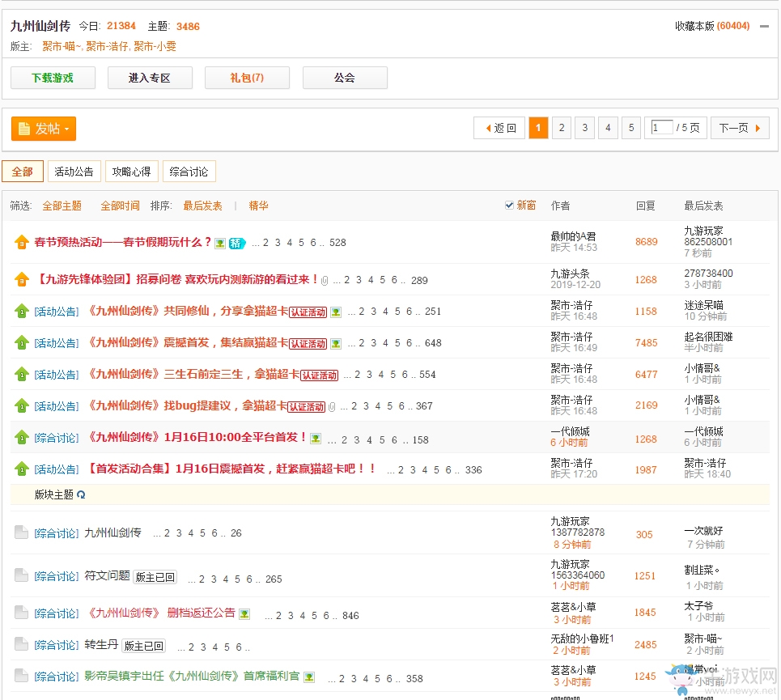
Task: Click the 返回 button
Action: click(499, 128)
